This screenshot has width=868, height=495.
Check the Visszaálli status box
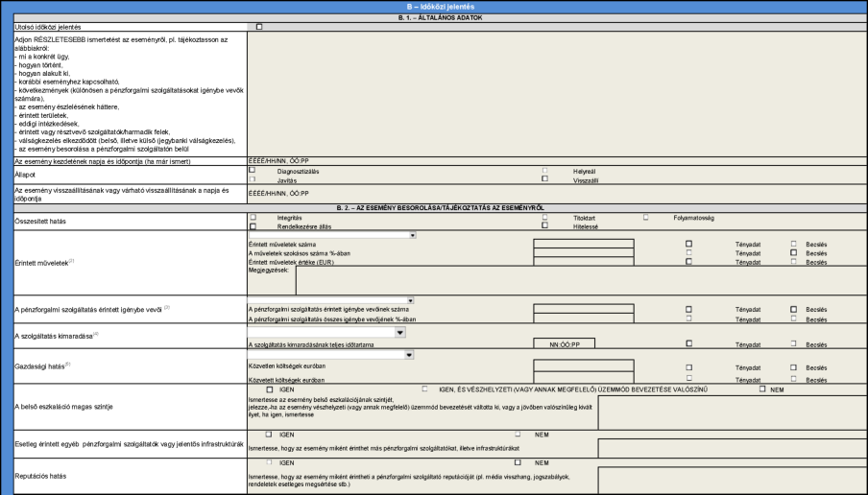pos(544,178)
